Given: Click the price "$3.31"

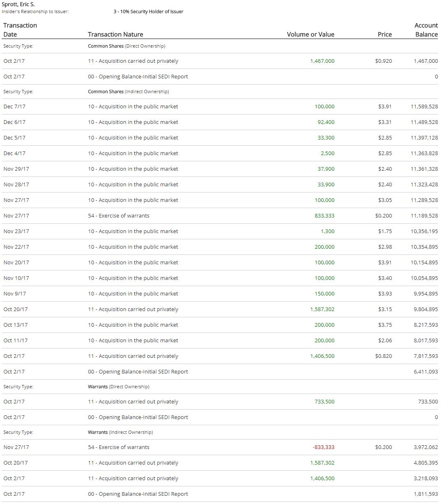Looking at the screenshot, I should (x=385, y=122).
